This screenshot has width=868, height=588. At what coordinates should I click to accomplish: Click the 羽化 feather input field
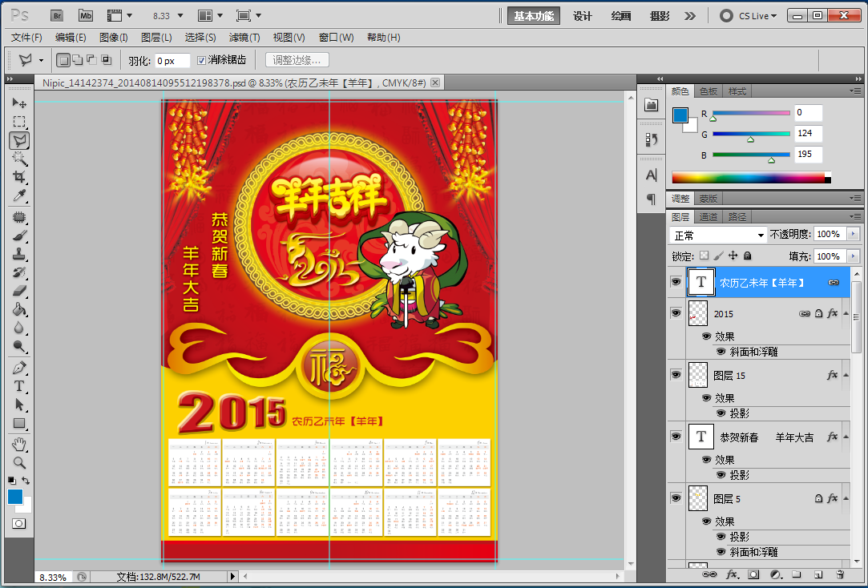(172, 61)
